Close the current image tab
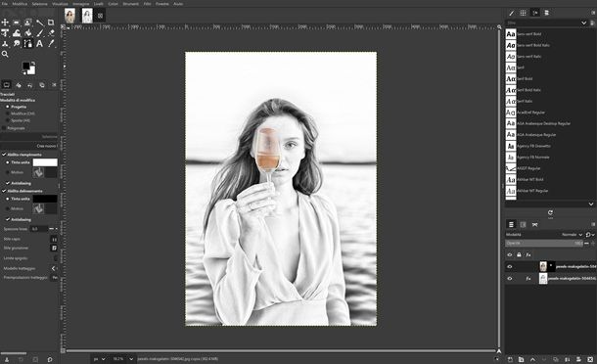 (x=100, y=16)
